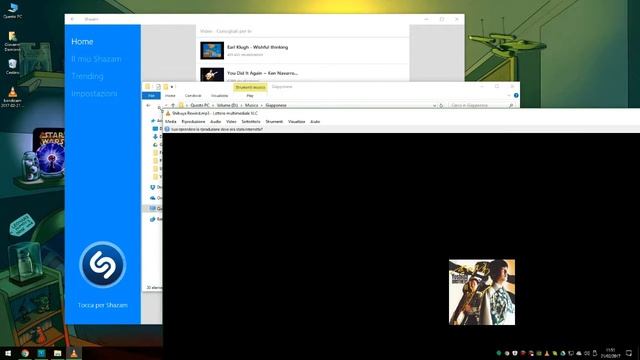This screenshot has height=360, width=640.
Task: Click the Explorer back navigation arrow
Action: (x=148, y=105)
